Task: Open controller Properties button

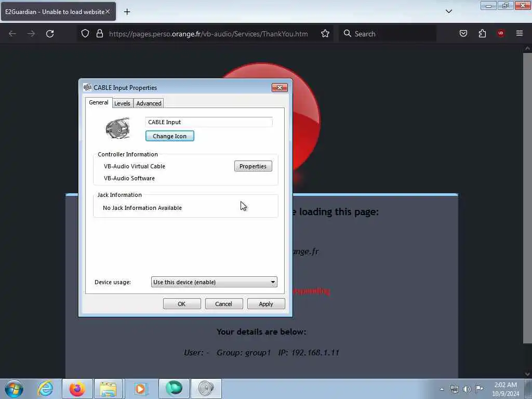Action: click(x=253, y=166)
